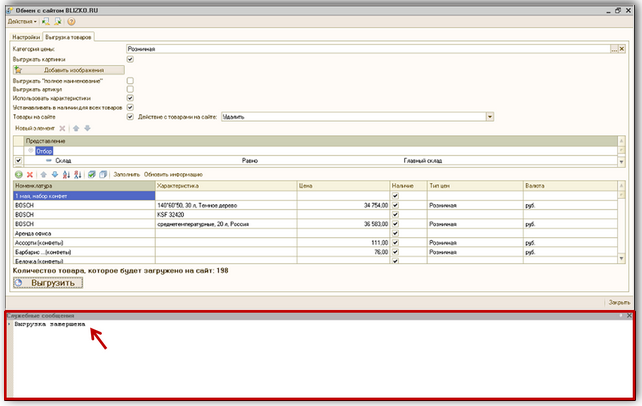The width and height of the screenshot is (642, 406).
Task: Click the sort descending icon
Action: pyautogui.click(x=78, y=175)
